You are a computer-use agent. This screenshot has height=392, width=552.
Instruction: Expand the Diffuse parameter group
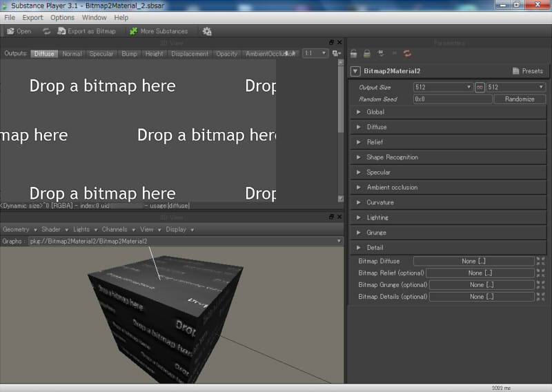click(x=448, y=127)
